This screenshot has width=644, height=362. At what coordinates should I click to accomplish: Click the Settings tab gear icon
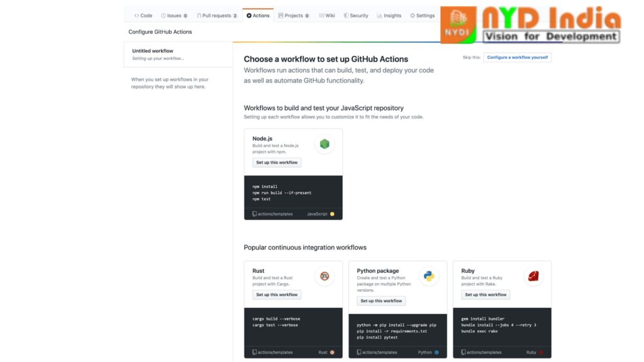[x=413, y=16]
